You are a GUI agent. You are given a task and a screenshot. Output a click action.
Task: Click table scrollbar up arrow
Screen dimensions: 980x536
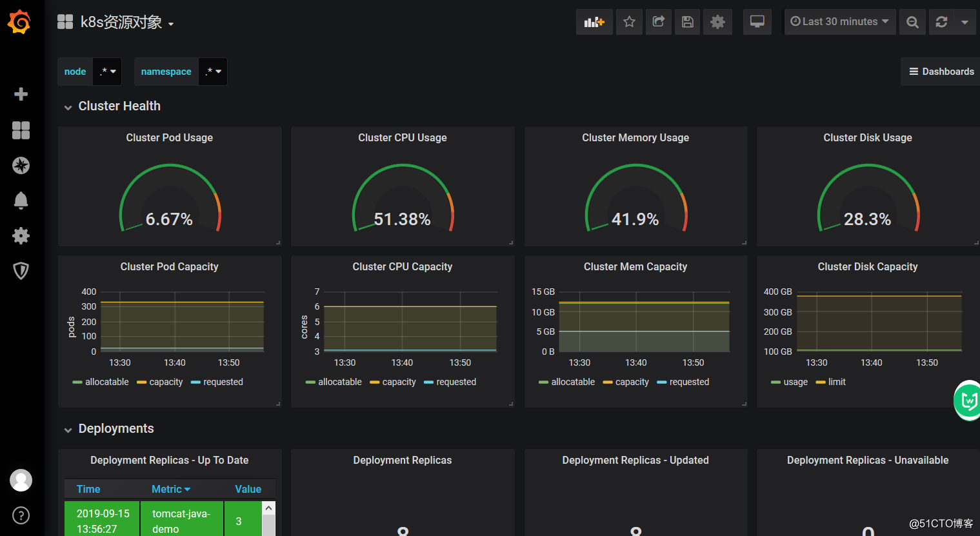(x=269, y=508)
